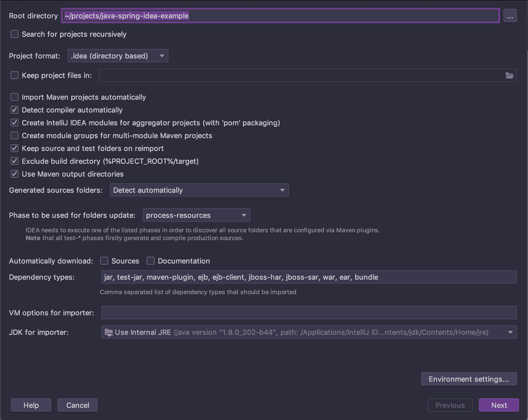Proceed by clicking Next
The height and width of the screenshot is (420, 528).
pos(499,405)
